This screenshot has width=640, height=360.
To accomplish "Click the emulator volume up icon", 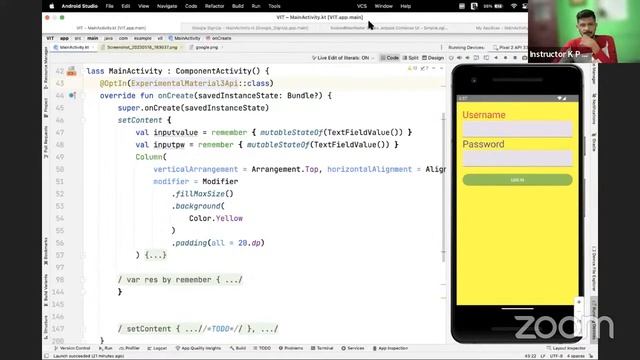I will [x=460, y=58].
